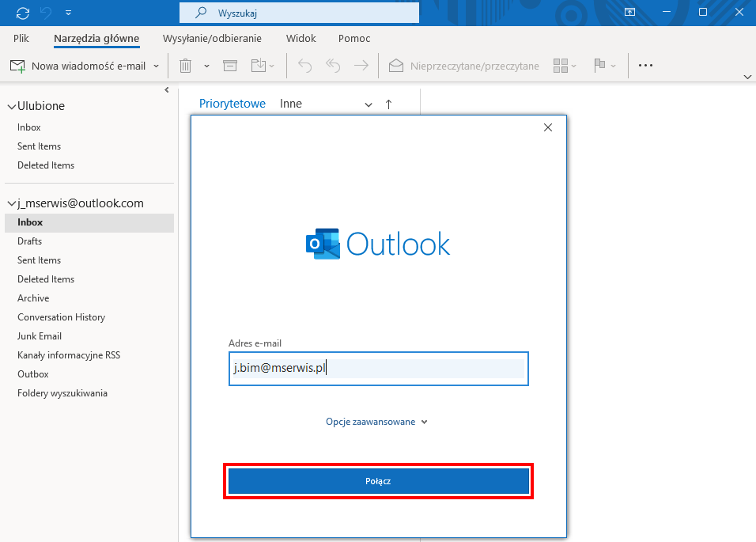Open Deleted Items under j_mserwis@outlook.com
Viewport: 756px width, 542px height.
tap(46, 279)
